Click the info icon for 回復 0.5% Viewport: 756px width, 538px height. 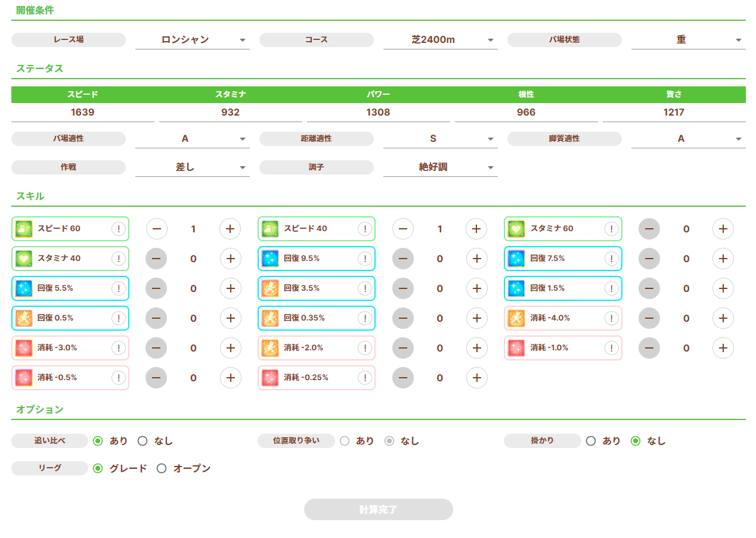(x=119, y=318)
